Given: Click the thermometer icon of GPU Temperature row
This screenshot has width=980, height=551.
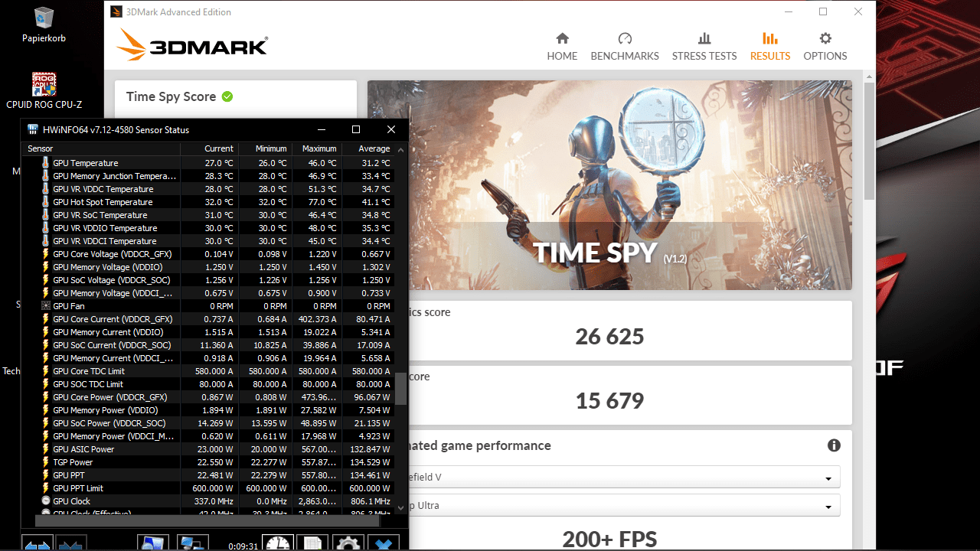Looking at the screenshot, I should click(x=45, y=163).
